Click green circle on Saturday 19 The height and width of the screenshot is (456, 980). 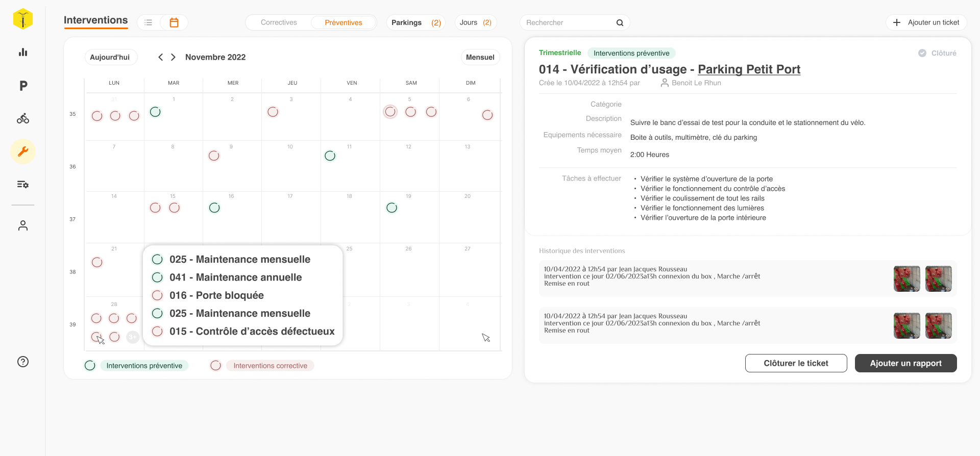coord(392,208)
